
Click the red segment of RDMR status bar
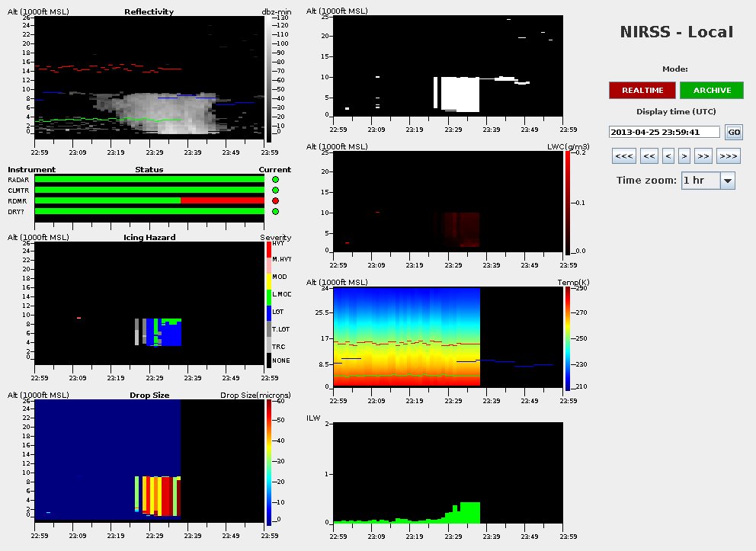[222, 200]
